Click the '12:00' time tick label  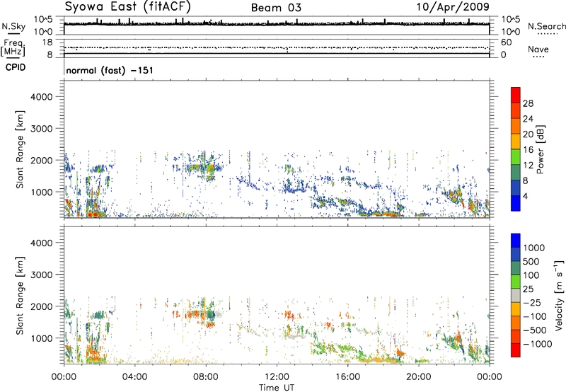point(277,377)
